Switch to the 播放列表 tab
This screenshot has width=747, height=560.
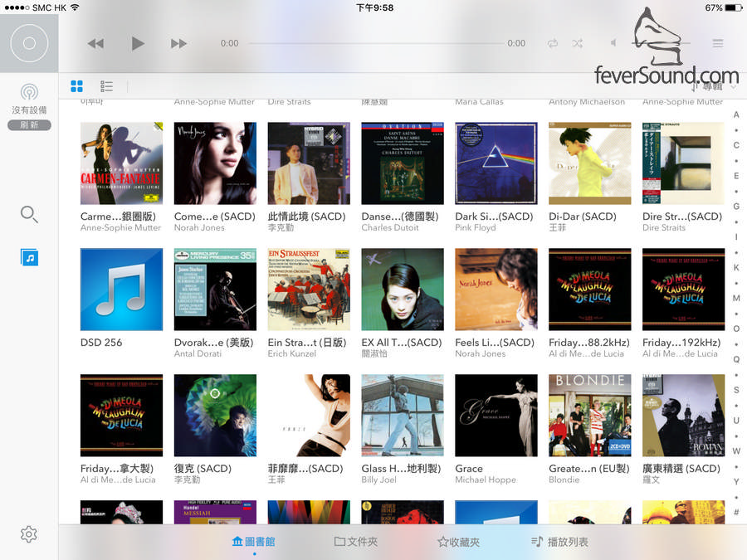[x=559, y=542]
